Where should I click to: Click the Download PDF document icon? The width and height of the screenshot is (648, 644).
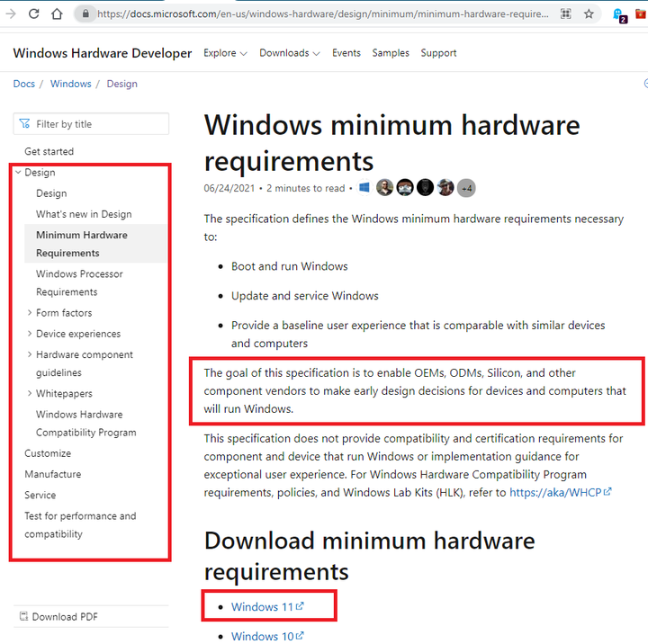coord(24,616)
